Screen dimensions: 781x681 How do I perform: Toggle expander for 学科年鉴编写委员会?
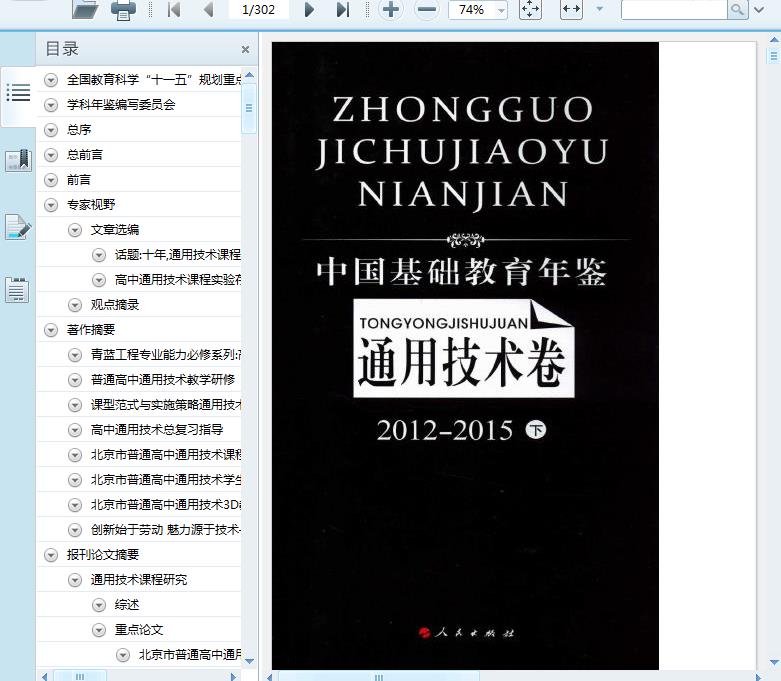(x=51, y=105)
